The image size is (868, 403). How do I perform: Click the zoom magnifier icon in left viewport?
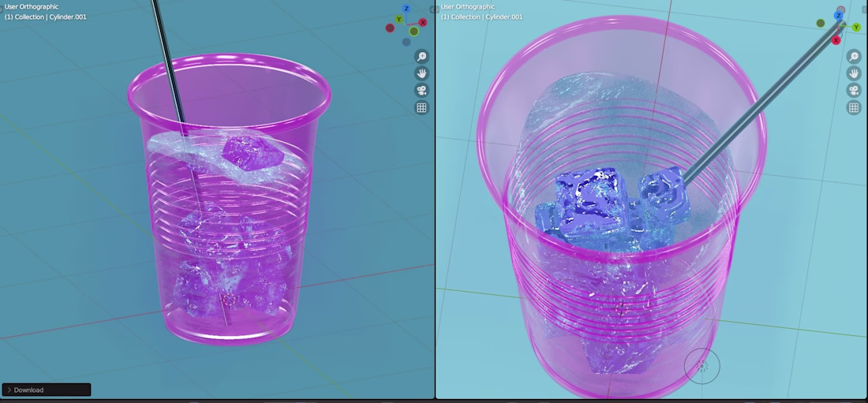click(x=422, y=57)
